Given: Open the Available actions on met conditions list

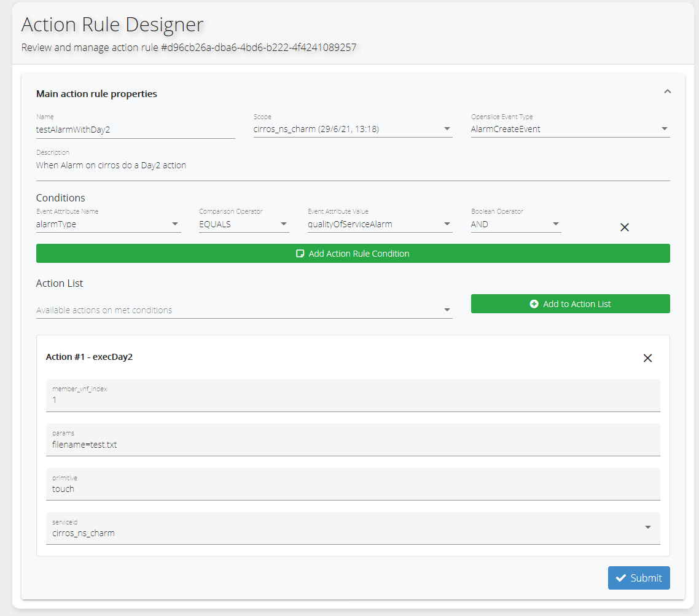Looking at the screenshot, I should tap(244, 310).
